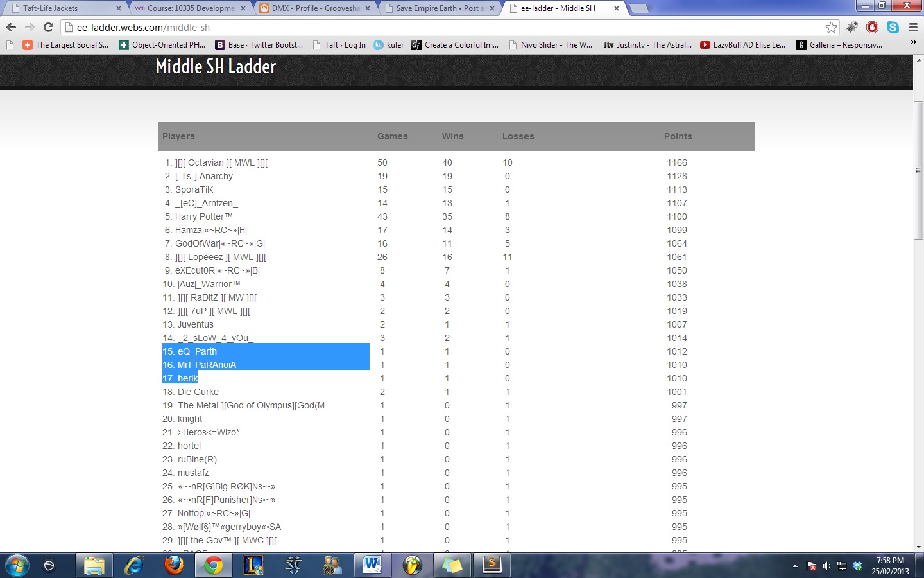Screen dimensions: 924x578
Task: Close the DMX Profile Grooveshark tab
Action: (368, 8)
